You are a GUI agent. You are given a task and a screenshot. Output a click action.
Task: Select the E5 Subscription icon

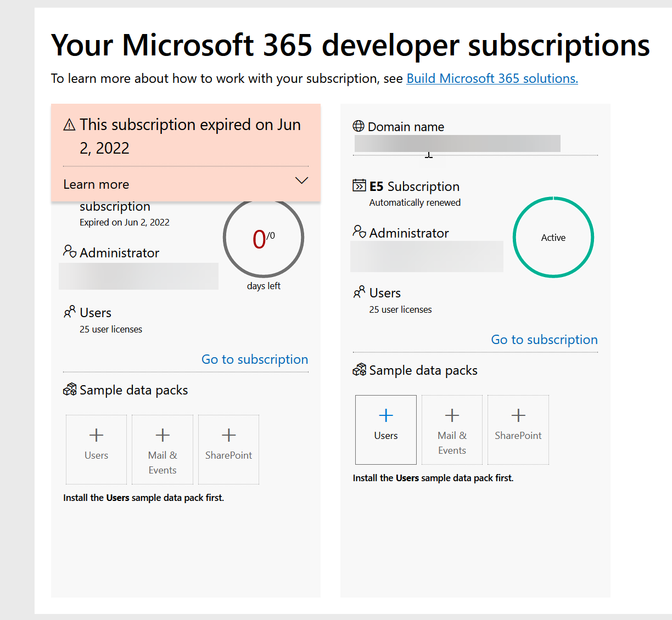[360, 186]
